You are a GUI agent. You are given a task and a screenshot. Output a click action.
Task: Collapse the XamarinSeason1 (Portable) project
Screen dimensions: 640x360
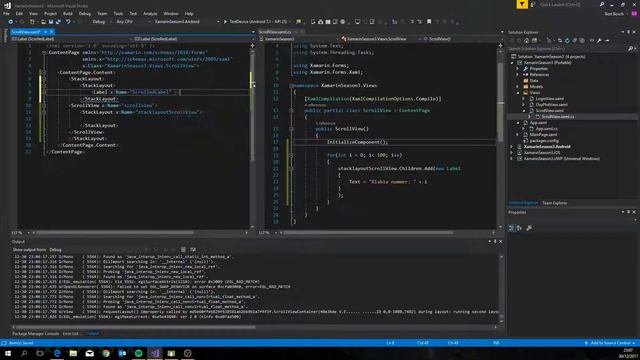(x=512, y=63)
